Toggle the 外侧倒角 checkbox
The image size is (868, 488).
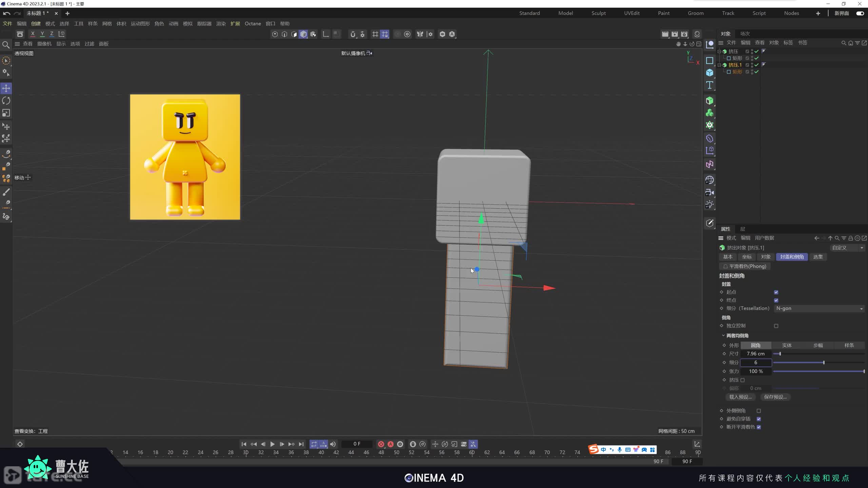(x=759, y=411)
